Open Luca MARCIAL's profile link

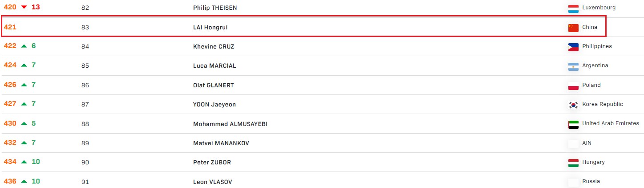215,66
